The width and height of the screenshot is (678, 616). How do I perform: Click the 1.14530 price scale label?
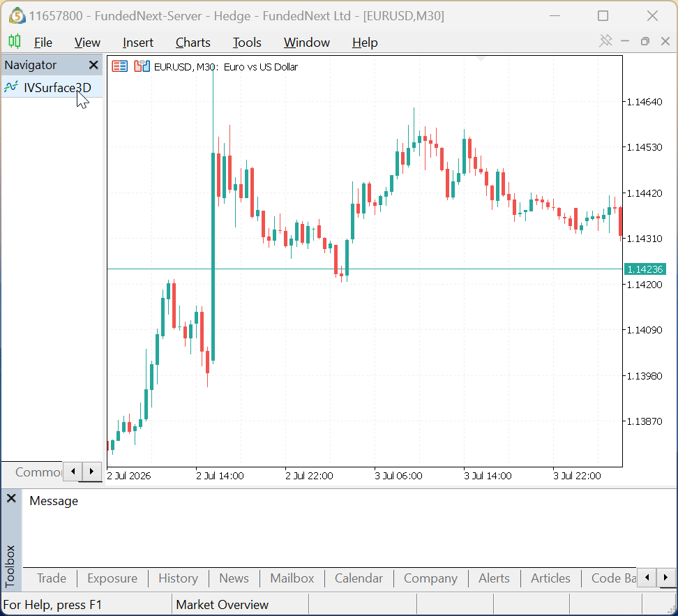[645, 147]
